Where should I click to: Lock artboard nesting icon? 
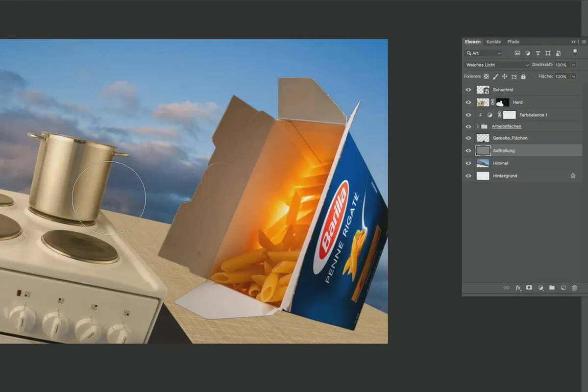coord(514,76)
